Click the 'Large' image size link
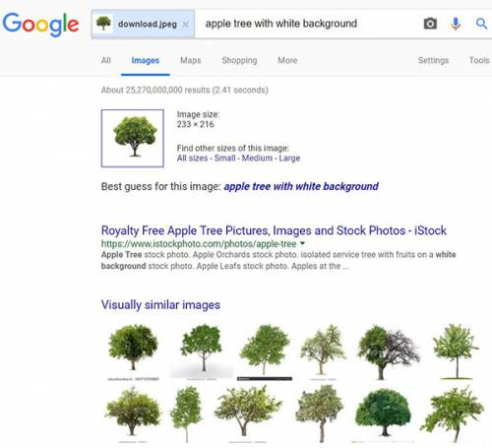The height and width of the screenshot is (448, 492). pos(289,159)
